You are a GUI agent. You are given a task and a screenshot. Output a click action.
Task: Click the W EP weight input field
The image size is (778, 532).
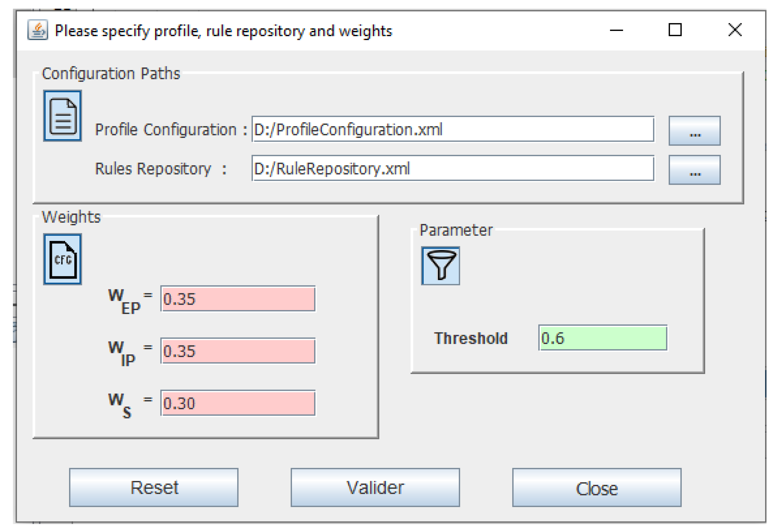coord(238,299)
